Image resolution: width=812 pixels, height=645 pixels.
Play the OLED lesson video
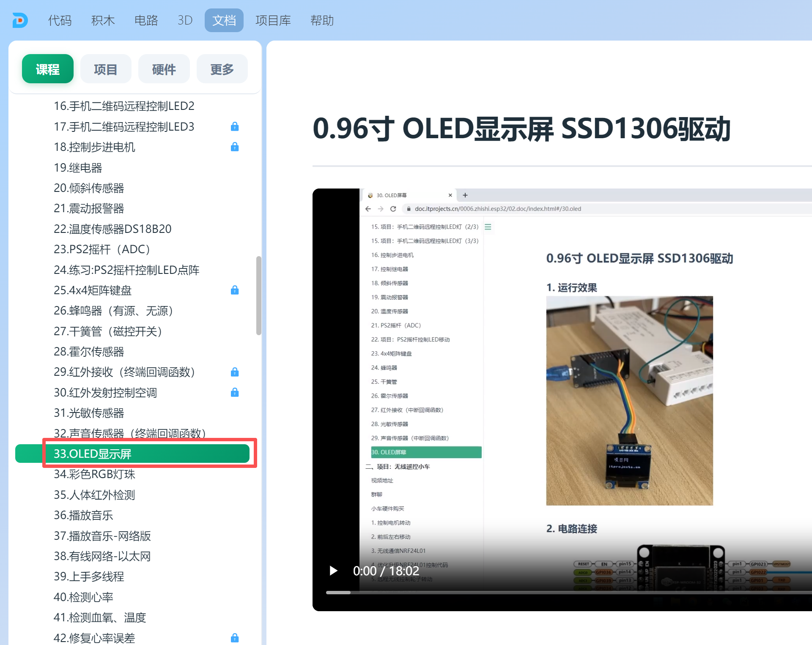coord(333,571)
